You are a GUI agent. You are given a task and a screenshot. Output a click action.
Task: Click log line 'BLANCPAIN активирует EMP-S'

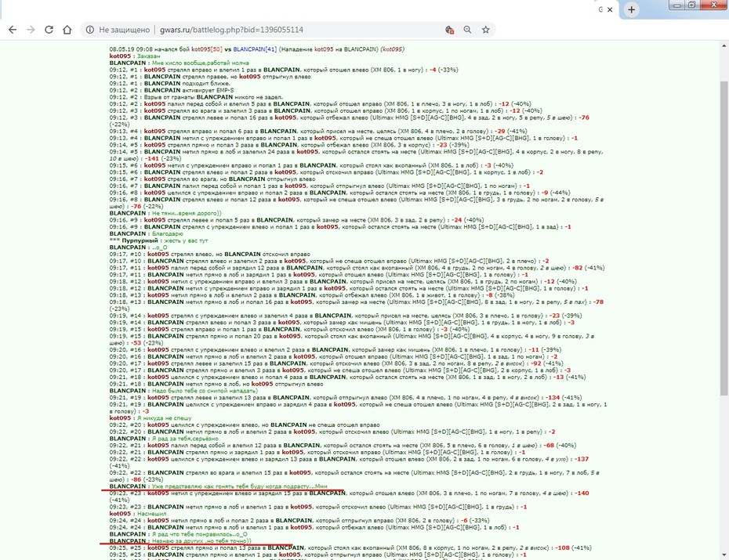[172, 90]
